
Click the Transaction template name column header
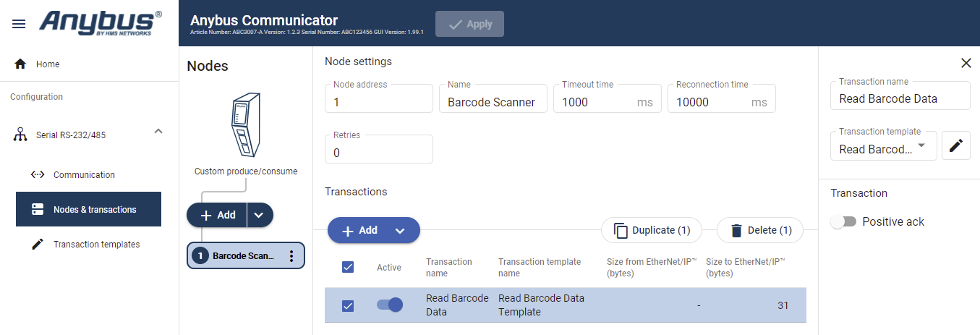(x=540, y=268)
